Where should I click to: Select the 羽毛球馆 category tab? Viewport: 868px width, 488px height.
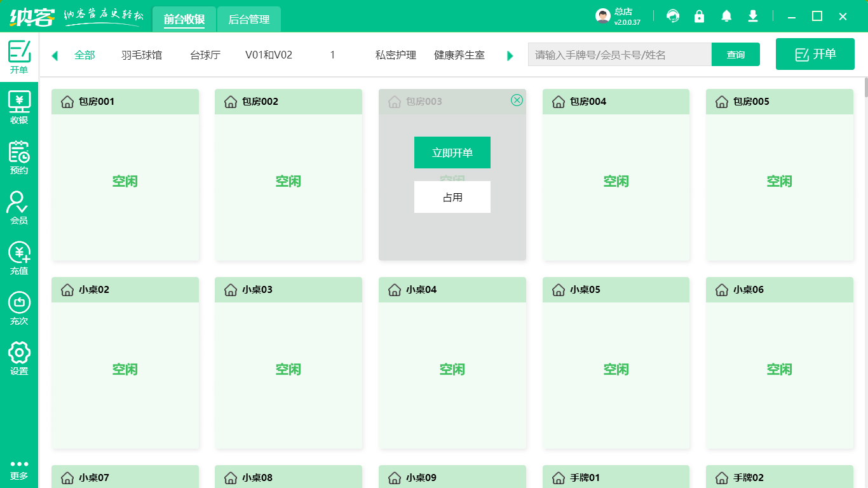[142, 55]
